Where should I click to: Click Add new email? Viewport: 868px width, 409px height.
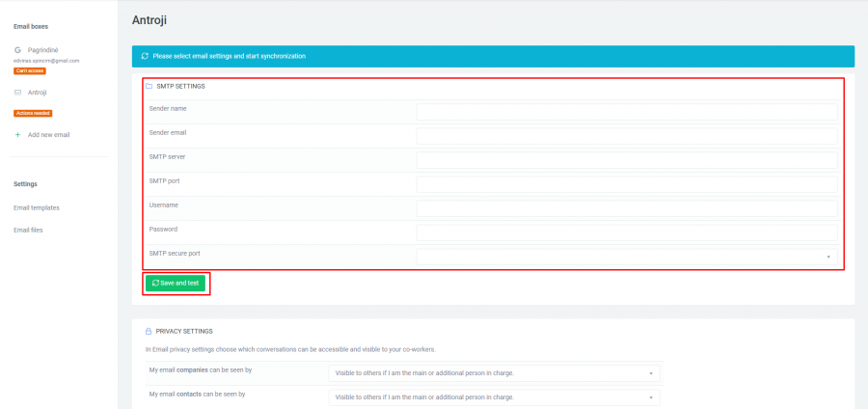point(49,134)
